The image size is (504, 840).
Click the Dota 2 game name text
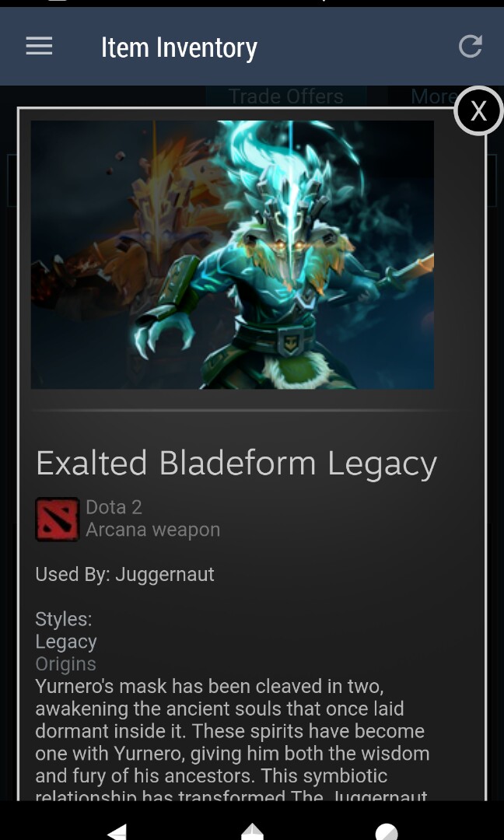click(x=114, y=507)
